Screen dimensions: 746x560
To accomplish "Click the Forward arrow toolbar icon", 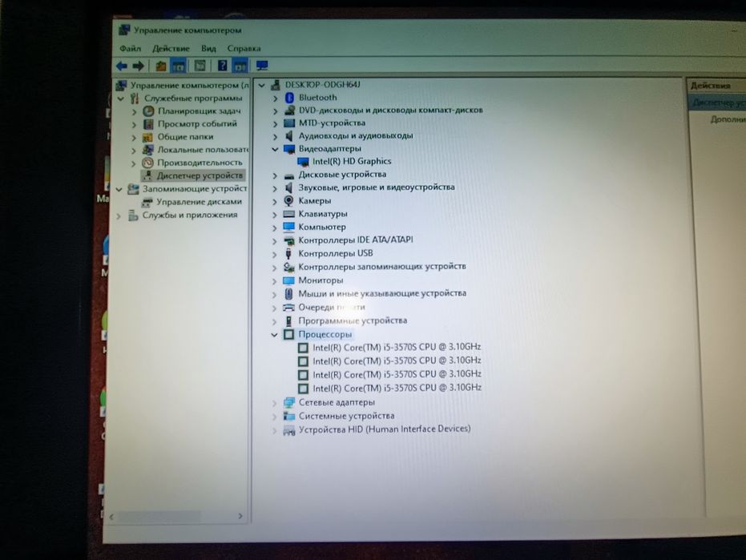I will pos(139,66).
